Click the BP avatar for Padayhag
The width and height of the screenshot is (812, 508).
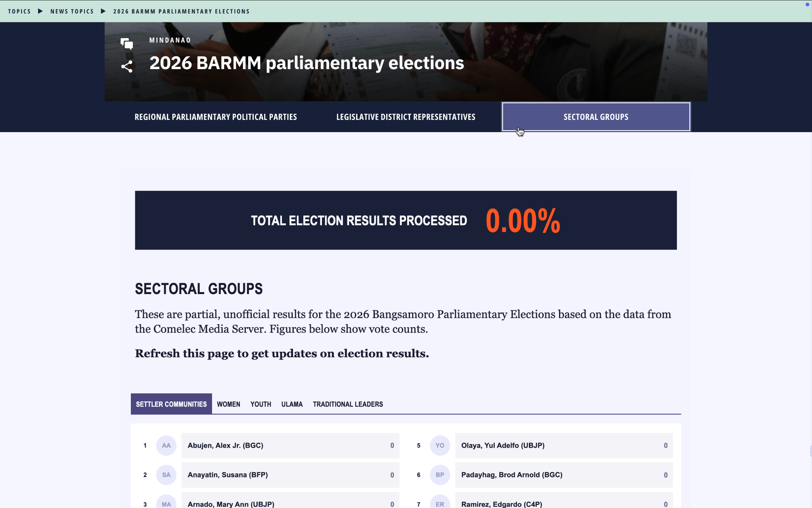coord(440,475)
